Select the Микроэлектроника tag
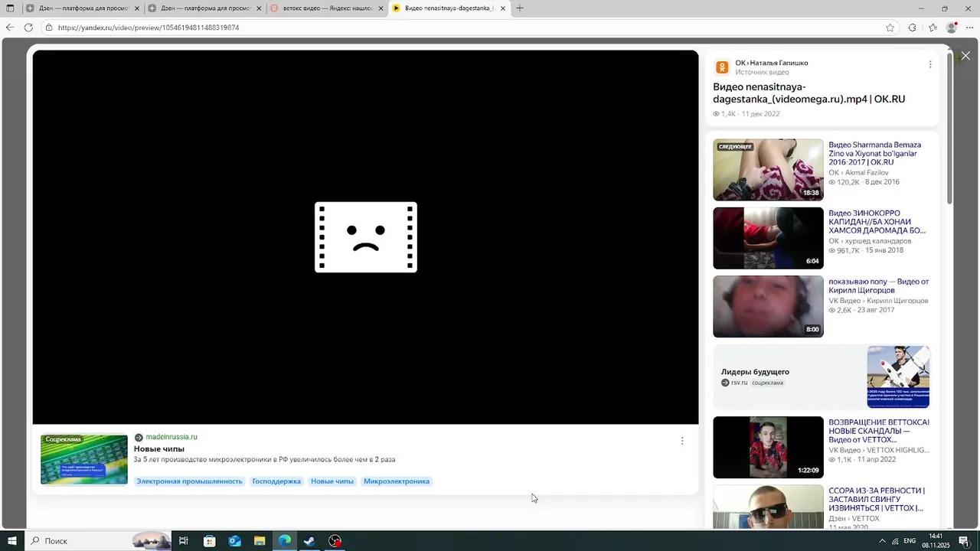Screen dimensions: 980x551 397,481
